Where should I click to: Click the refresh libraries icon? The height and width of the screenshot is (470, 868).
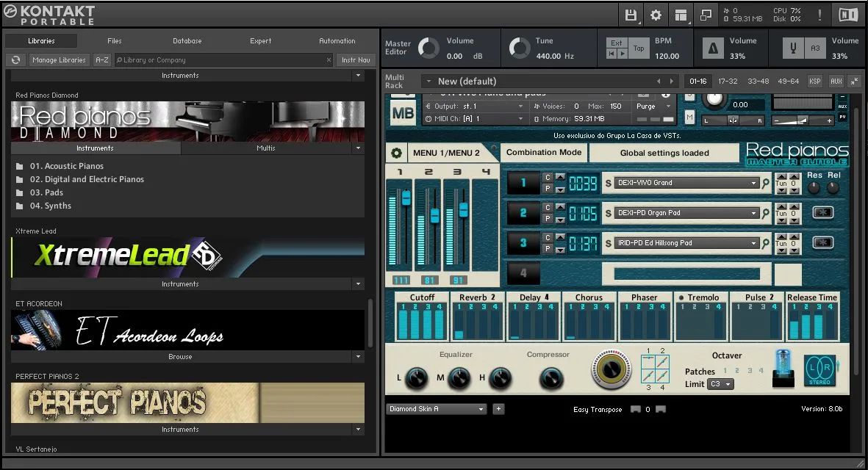15,60
